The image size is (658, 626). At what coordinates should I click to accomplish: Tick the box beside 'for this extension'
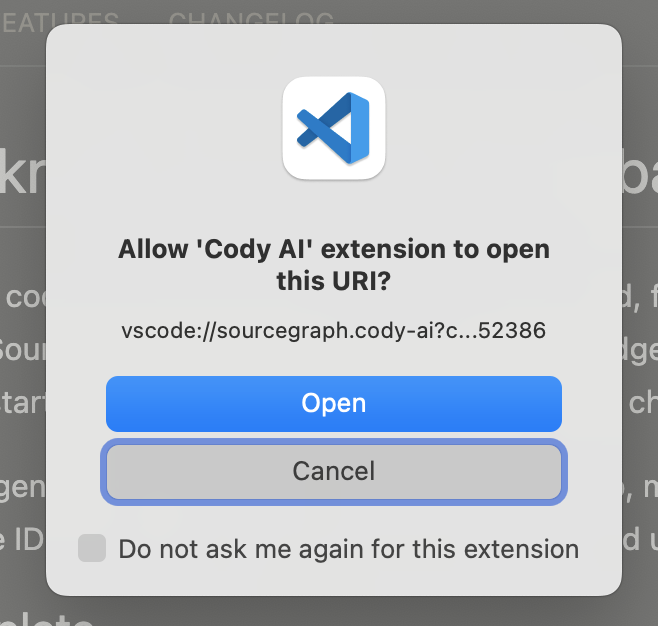pyautogui.click(x=92, y=548)
